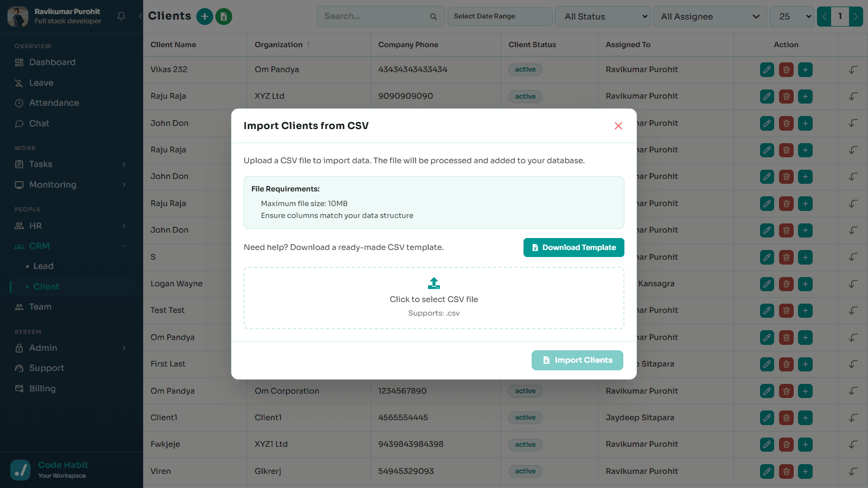Click delete trash icon for Raju Raja XYZ Ltd row

coord(786,97)
